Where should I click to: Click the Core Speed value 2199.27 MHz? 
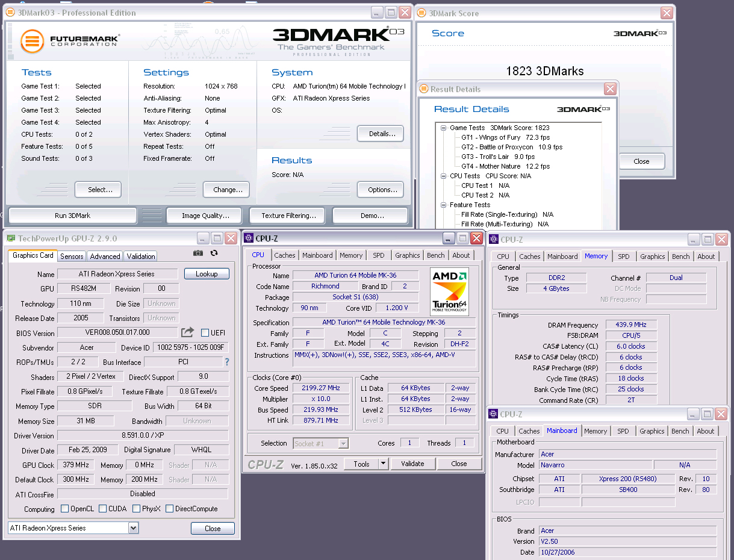point(320,388)
